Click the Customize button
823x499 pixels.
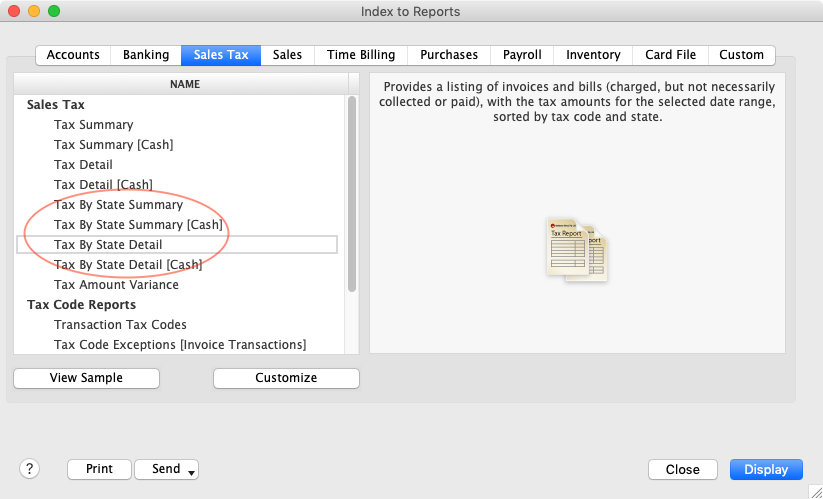[286, 378]
